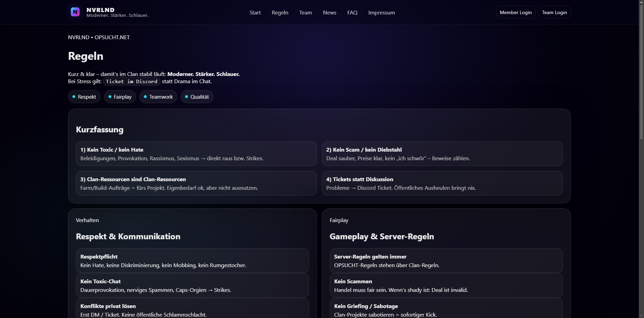The height and width of the screenshot is (318, 644).
Task: Select the 'Kein Toxic / kein Hate' card
Action: tap(196, 154)
